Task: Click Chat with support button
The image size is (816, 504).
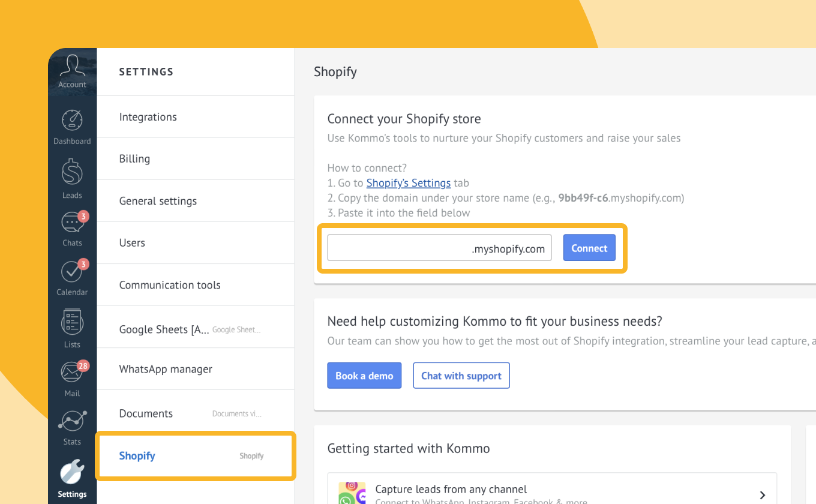Action: 461,376
